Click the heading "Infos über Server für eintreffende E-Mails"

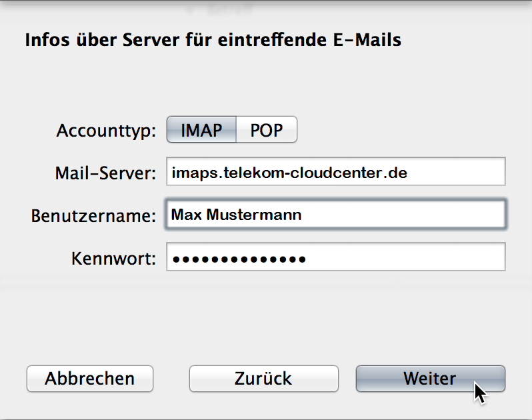point(213,40)
